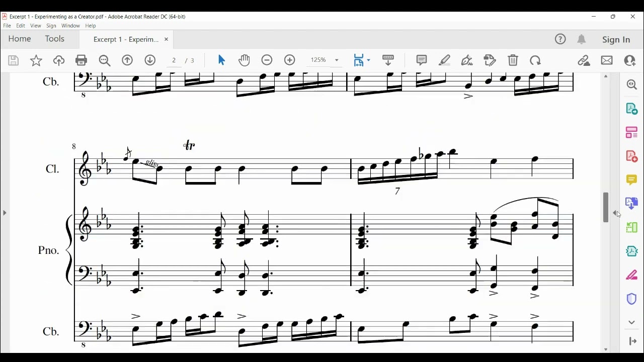Click the scrollbar up arrow
The width and height of the screenshot is (644, 362).
pyautogui.click(x=606, y=76)
